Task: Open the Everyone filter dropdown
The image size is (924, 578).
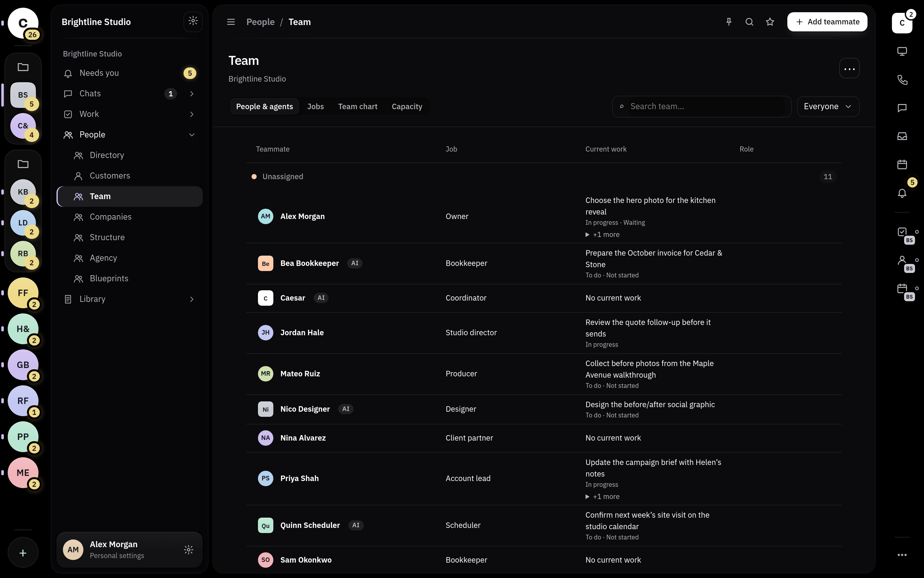Action: point(828,106)
